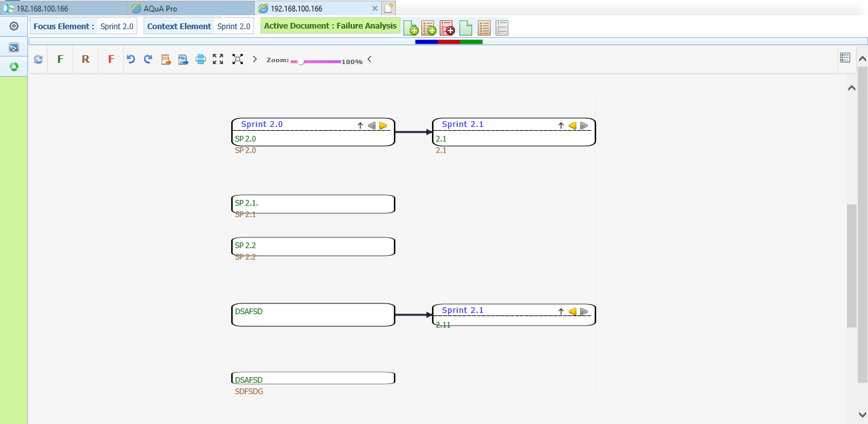868x424 pixels.
Task: Click up arrow on Sprint 2.1 node containing 2.1
Action: pos(561,126)
